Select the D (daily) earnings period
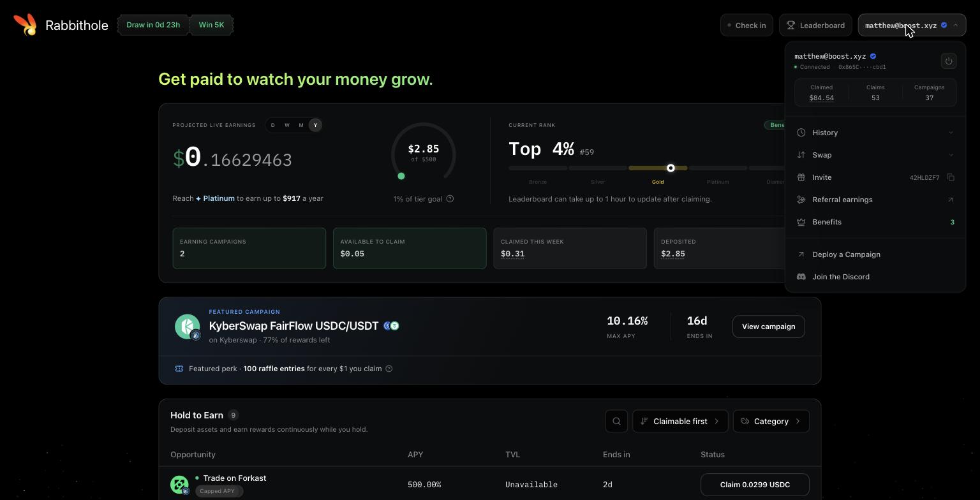Viewport: 980px width, 500px height. pos(273,125)
